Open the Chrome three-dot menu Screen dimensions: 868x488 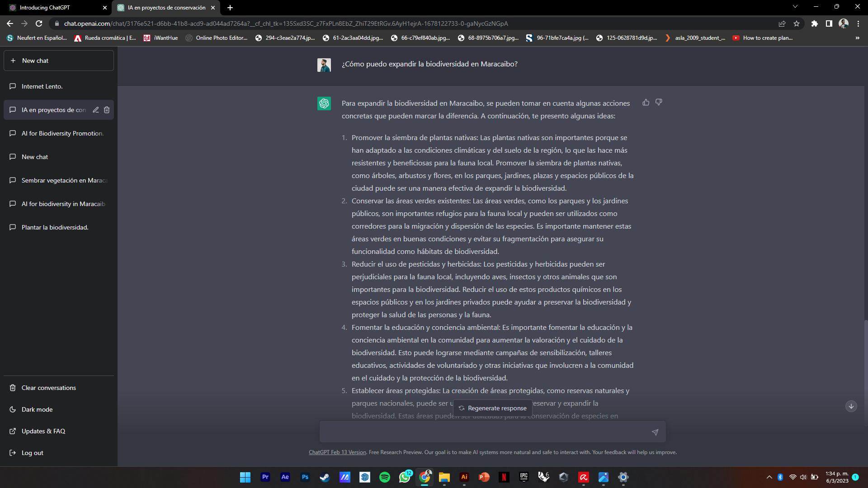[x=858, y=23]
